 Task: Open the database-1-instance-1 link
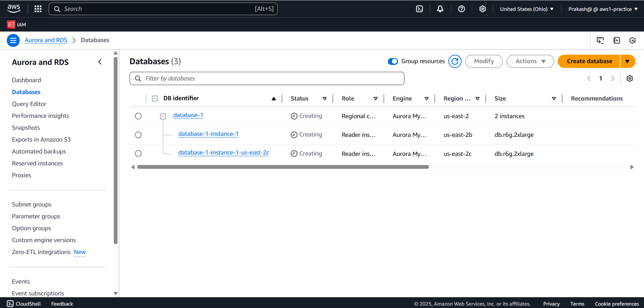pyautogui.click(x=209, y=134)
